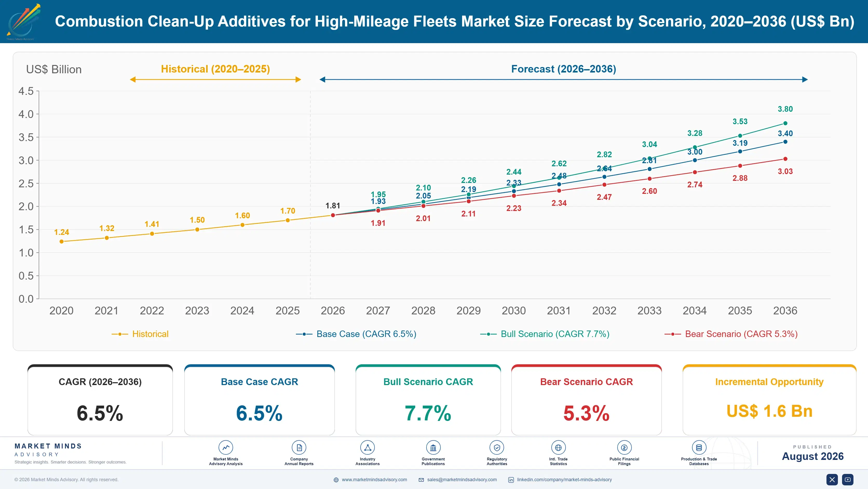Click the 2035 base data point 3.19
The height and width of the screenshot is (489, 868).
[740, 151]
